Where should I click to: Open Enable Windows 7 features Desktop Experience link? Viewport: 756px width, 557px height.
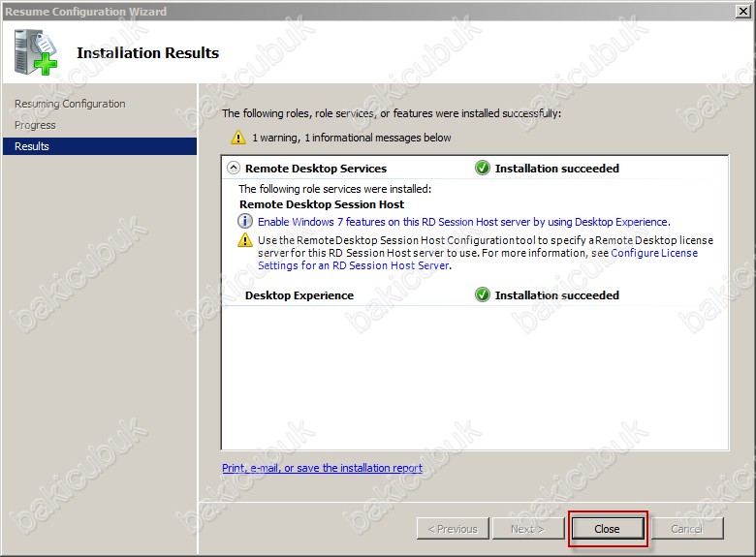coord(464,222)
